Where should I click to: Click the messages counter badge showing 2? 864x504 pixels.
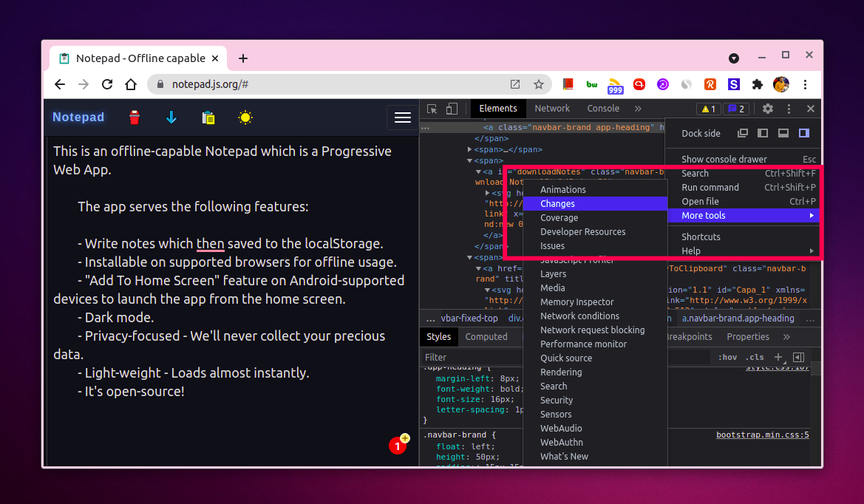coord(735,109)
